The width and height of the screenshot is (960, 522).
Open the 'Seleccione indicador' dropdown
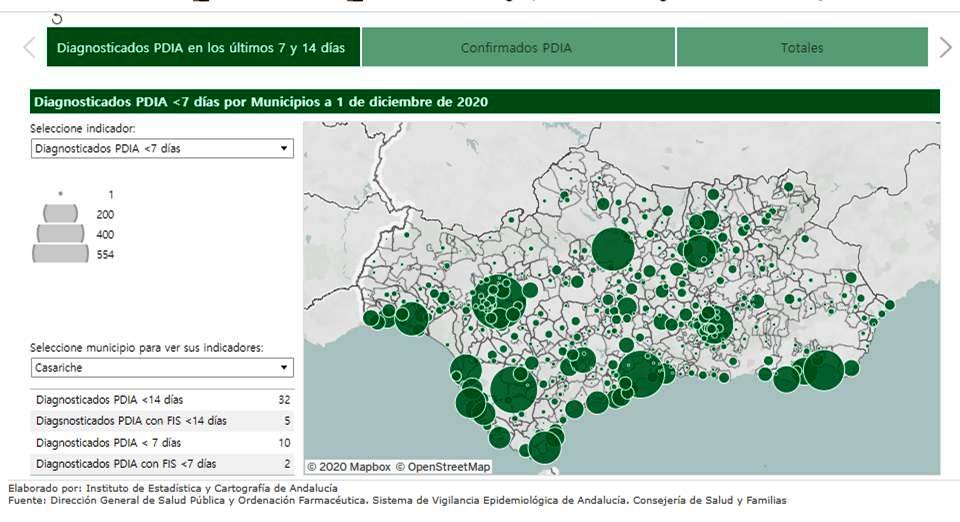tap(161, 149)
